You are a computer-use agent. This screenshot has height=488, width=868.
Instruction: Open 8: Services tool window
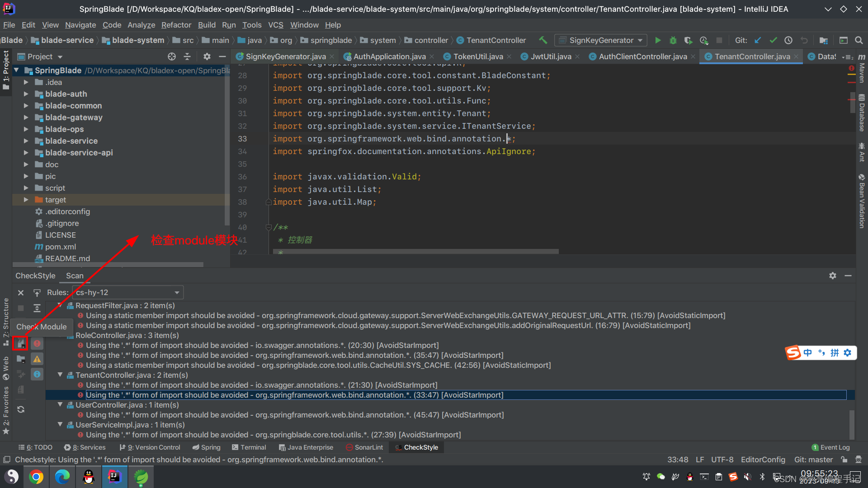(x=85, y=447)
